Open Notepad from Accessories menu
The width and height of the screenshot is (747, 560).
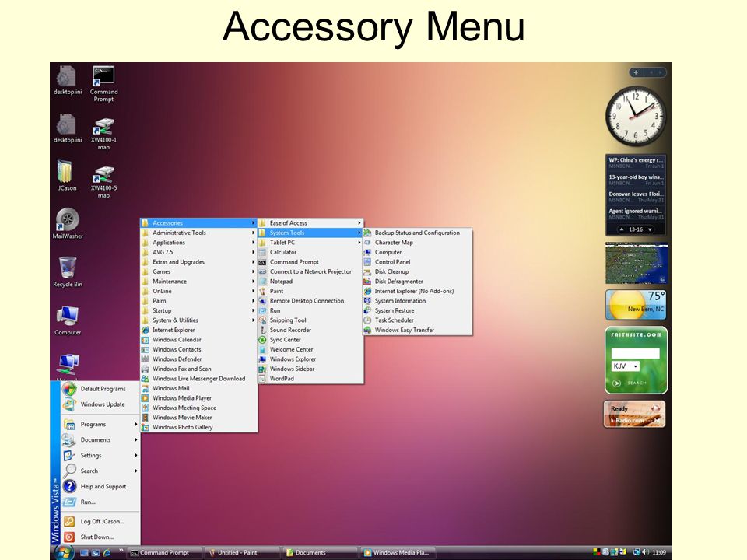click(310, 281)
